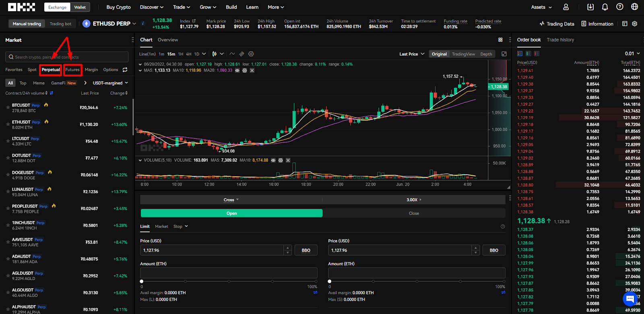
Task: Open the limit order help icon
Action: coord(503,227)
